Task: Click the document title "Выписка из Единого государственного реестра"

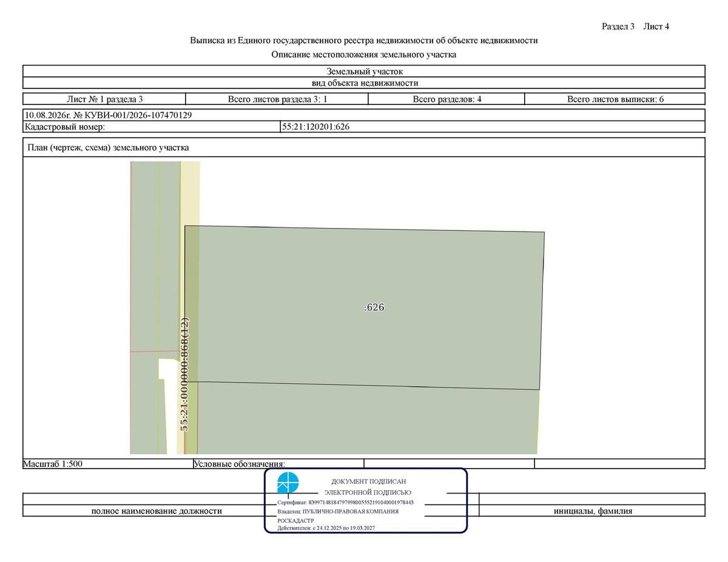Action: pos(364,41)
